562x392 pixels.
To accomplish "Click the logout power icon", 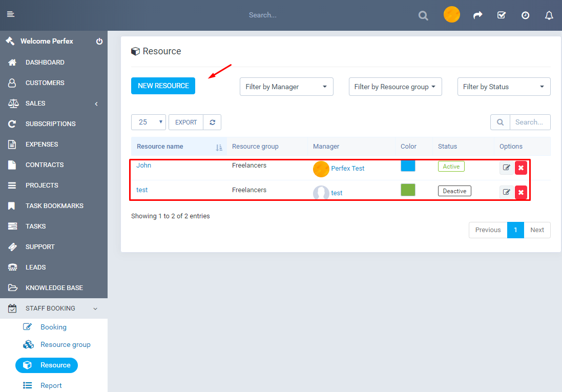I will point(99,42).
